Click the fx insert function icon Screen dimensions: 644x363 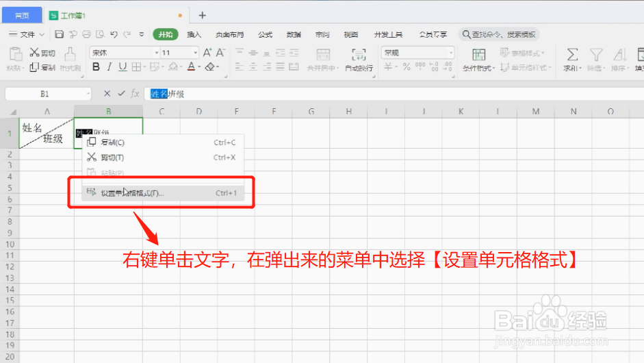pos(135,94)
